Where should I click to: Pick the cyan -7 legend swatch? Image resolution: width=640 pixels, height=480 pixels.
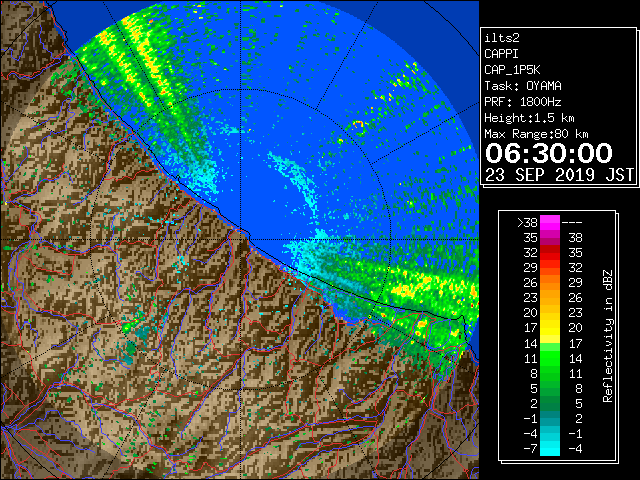(x=550, y=448)
